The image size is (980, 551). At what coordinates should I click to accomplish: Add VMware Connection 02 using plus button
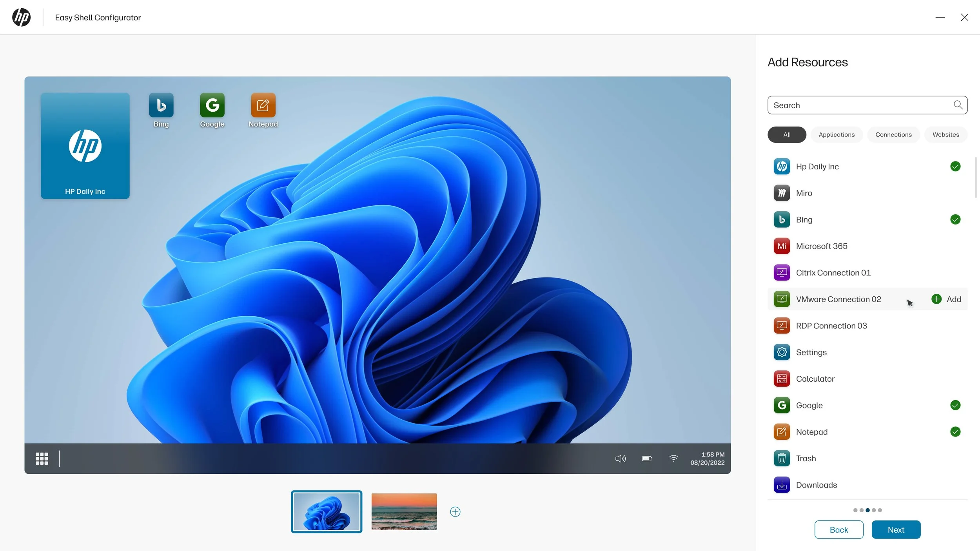(936, 299)
